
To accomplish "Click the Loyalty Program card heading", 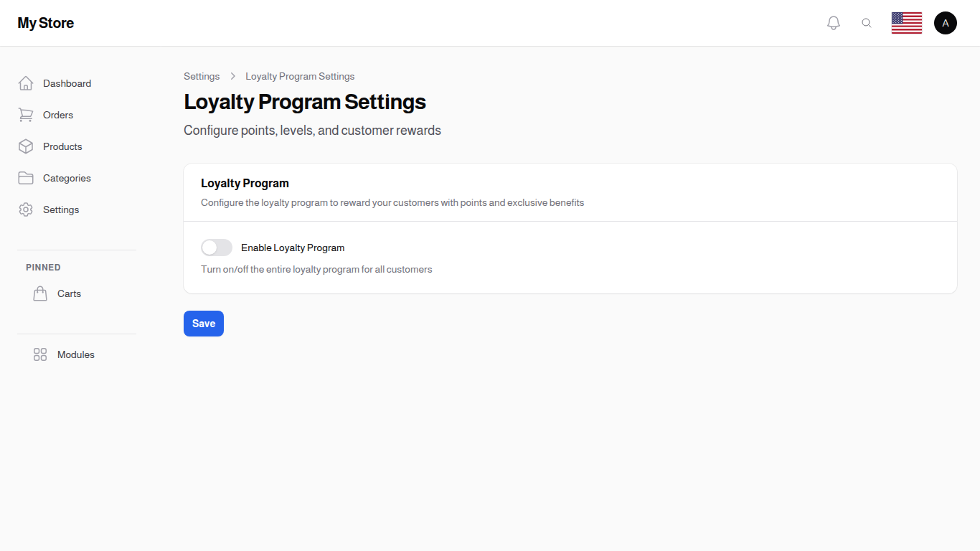I will 245,183.
